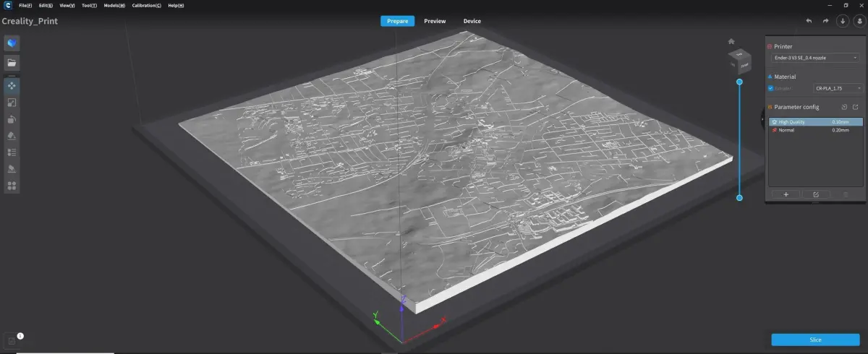The width and height of the screenshot is (868, 354).
Task: Toggle the Extruder checkbox
Action: 771,88
